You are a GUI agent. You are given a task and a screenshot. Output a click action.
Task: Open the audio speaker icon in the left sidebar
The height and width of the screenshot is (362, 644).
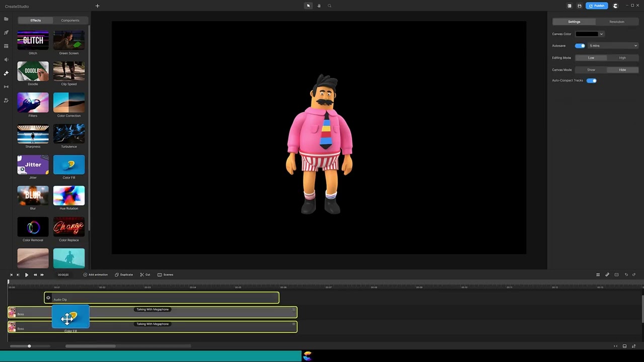tap(6, 60)
